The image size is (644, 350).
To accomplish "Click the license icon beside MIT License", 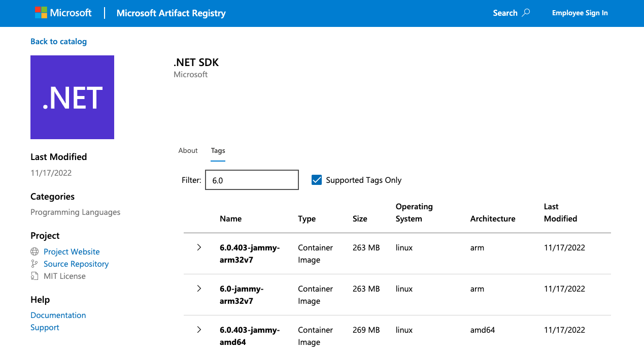I will [x=35, y=276].
